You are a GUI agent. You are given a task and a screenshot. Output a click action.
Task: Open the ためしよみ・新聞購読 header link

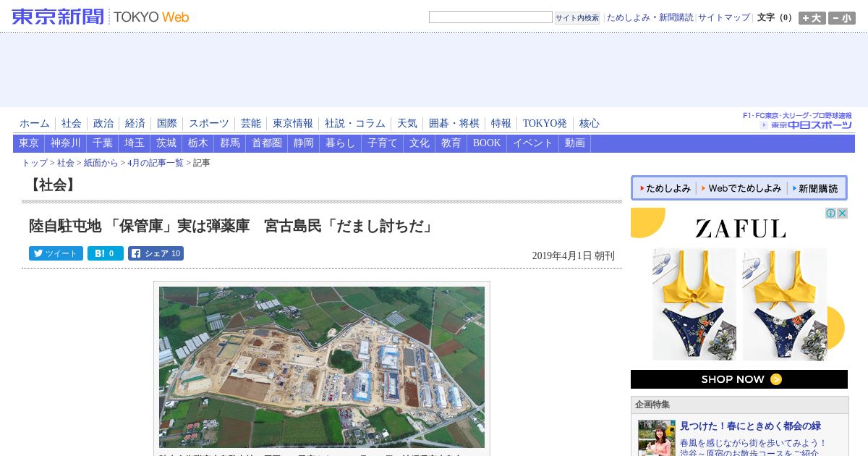[650, 17]
